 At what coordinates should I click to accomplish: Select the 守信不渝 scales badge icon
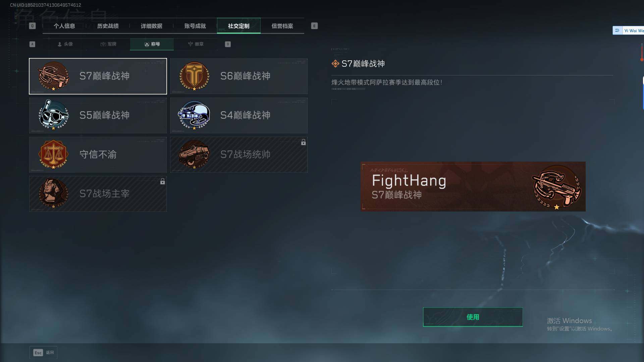point(53,154)
